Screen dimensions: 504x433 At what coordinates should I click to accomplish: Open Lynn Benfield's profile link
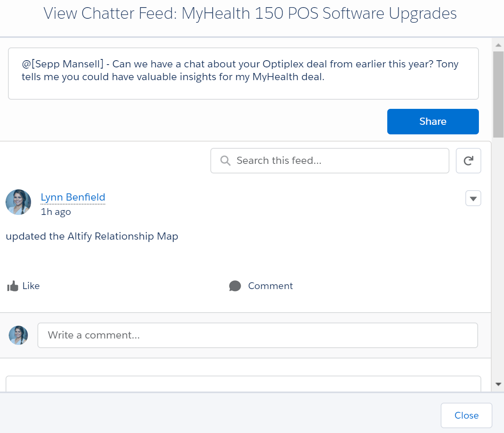[x=73, y=197]
